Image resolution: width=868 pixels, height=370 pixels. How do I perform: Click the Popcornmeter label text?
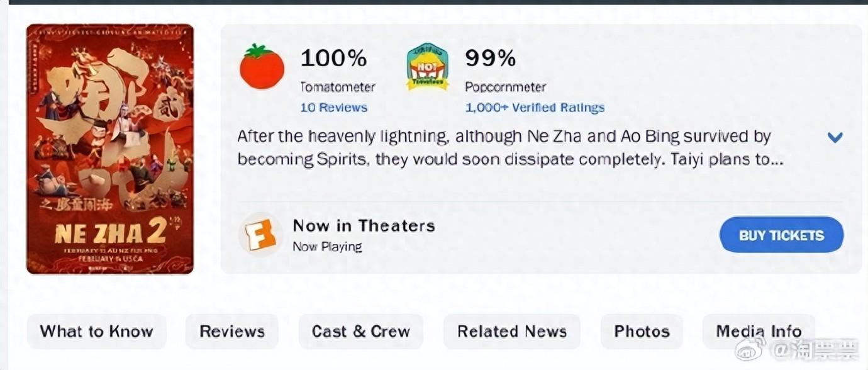click(506, 87)
